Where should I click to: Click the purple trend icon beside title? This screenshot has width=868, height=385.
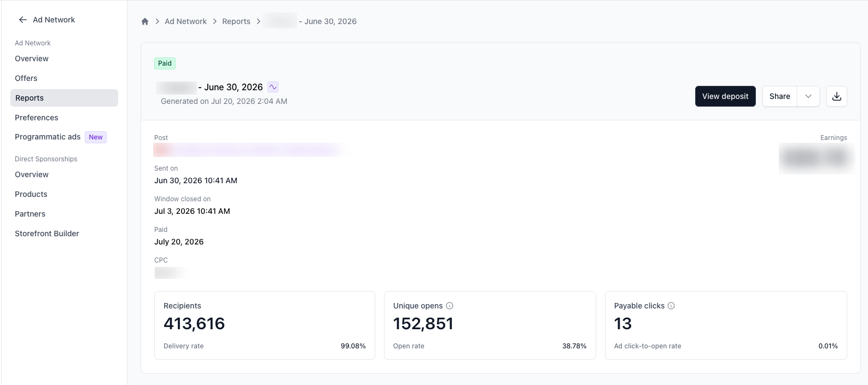pos(273,87)
